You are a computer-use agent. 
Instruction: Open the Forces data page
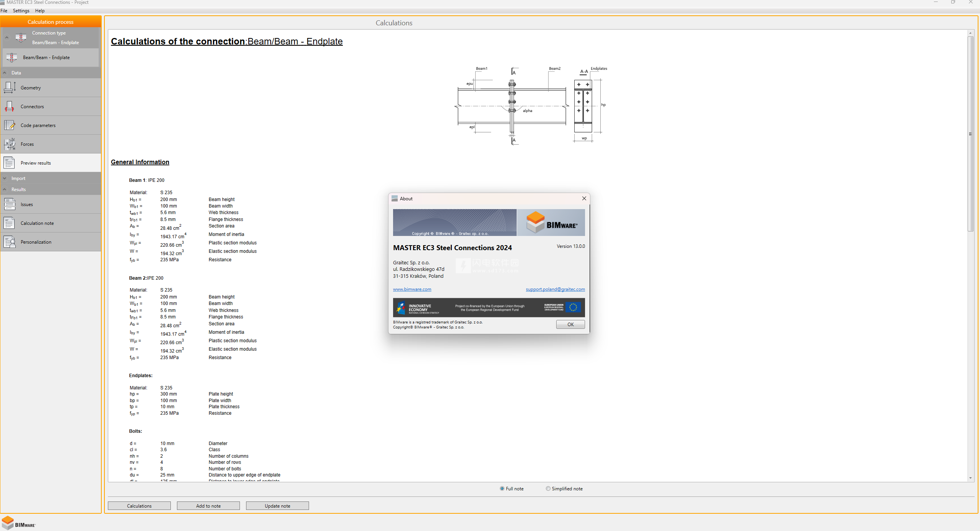[51, 144]
